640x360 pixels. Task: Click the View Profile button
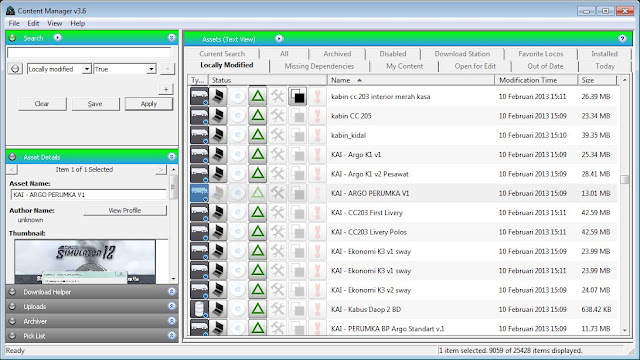tap(125, 210)
